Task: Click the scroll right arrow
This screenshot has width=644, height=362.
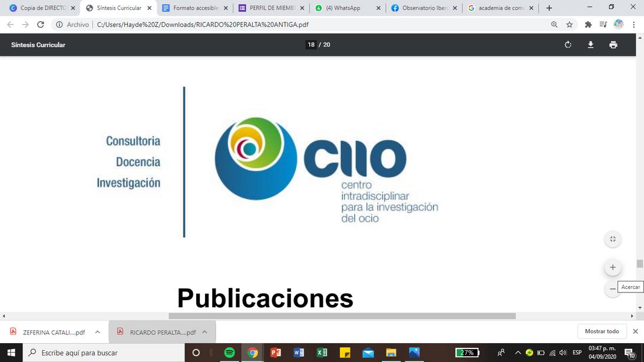Action: pyautogui.click(x=632, y=316)
